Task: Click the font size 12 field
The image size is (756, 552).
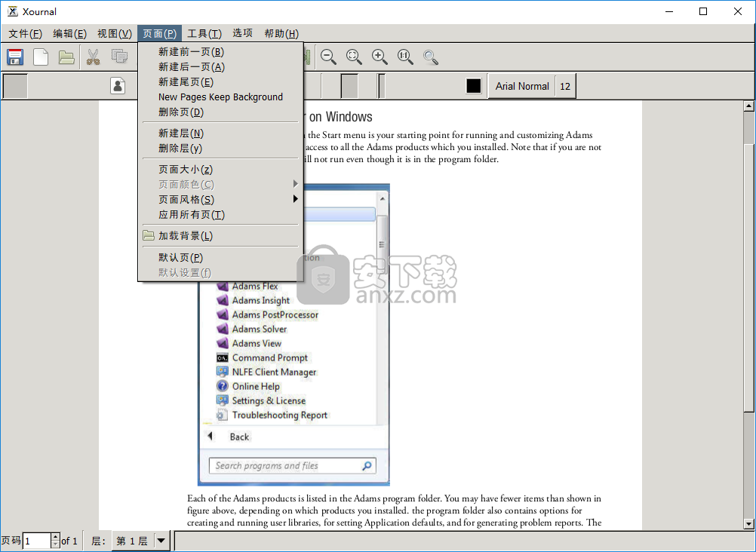Action: click(x=565, y=86)
